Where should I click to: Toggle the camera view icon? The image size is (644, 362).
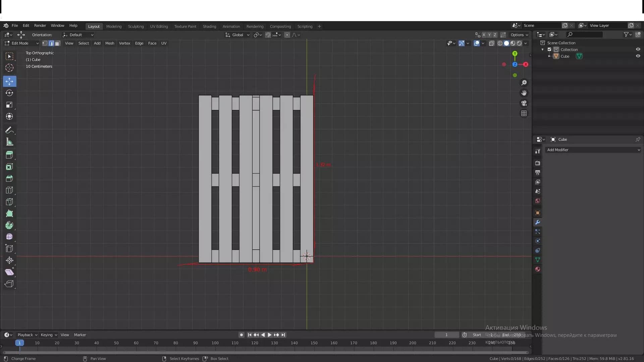(524, 103)
